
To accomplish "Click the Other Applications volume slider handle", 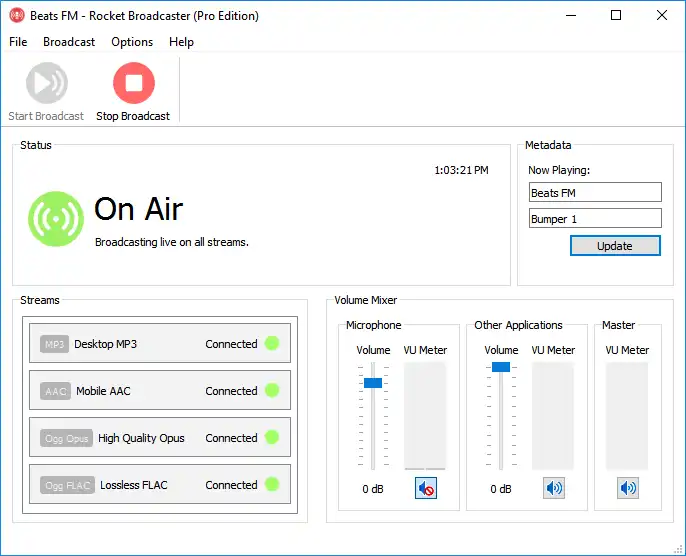I will click(x=501, y=367).
